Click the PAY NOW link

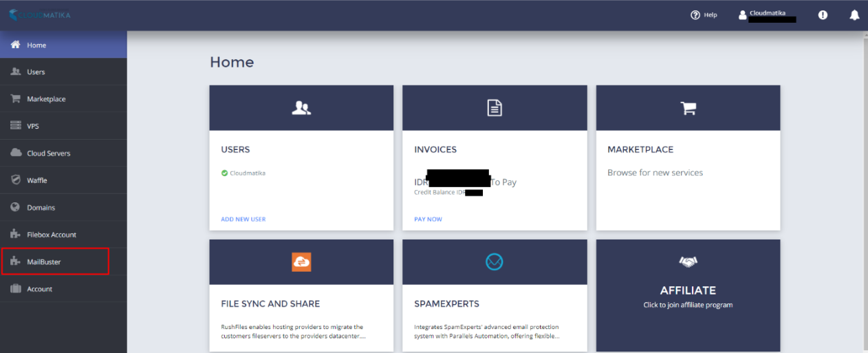coord(428,219)
